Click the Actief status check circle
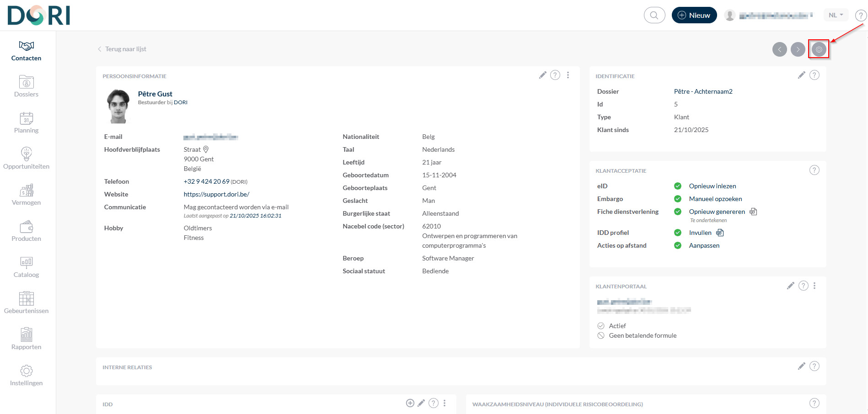 pyautogui.click(x=601, y=326)
